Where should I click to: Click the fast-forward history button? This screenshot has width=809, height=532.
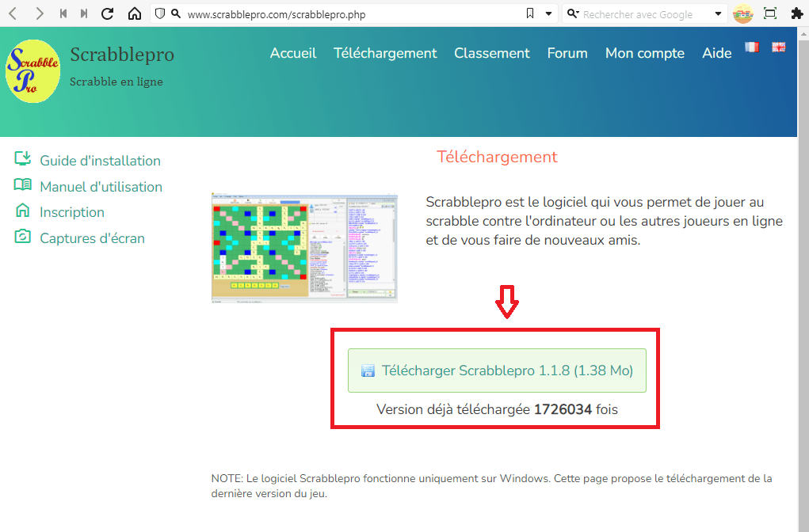pos(84,14)
